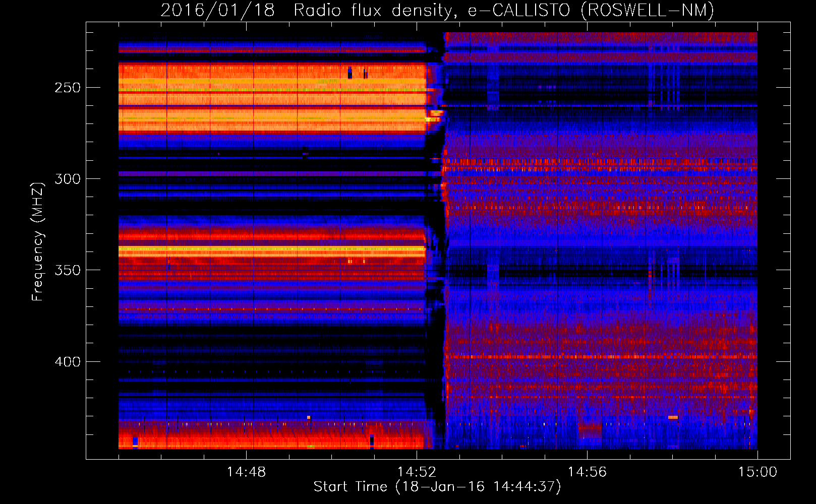
Task: Click the plot title 'Radio flux density, e-CALLISTO (ROSWELL-NM)'
Action: tap(504, 10)
